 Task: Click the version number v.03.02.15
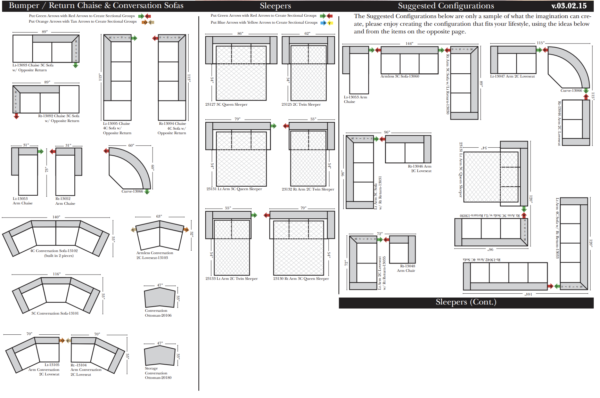[x=569, y=6]
